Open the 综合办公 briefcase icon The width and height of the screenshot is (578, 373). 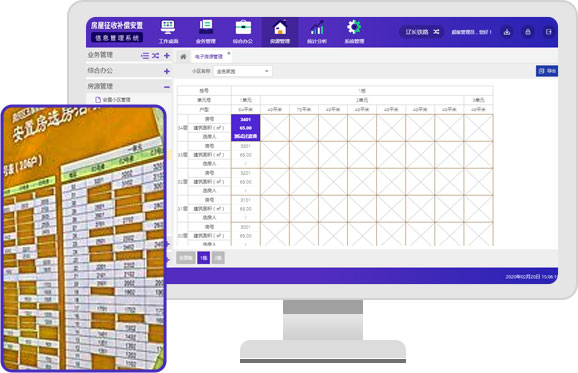click(243, 28)
